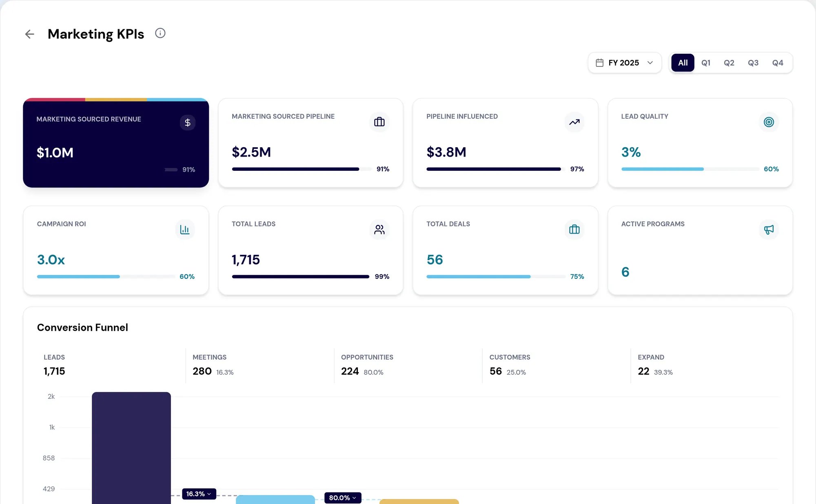
Task: Click the LEADS funnel stage label
Action: coord(54,357)
